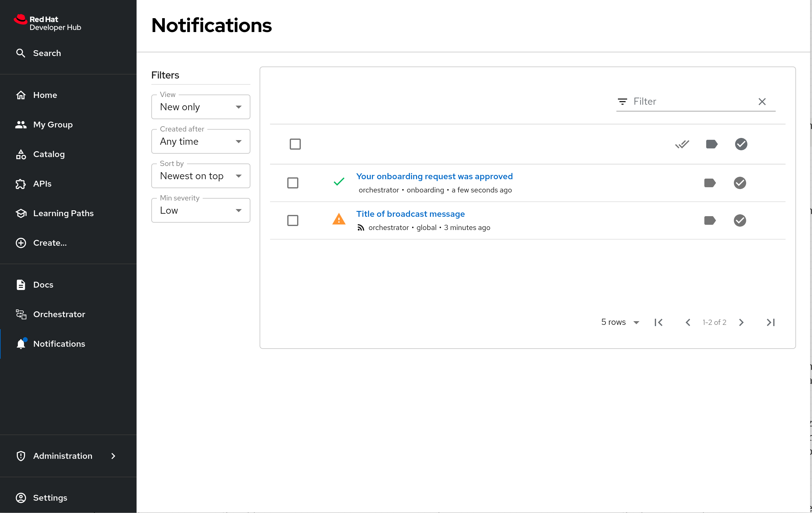Open 'Your onboarding request was approved' link
Viewport: 812px width, 513px height.
coord(434,176)
